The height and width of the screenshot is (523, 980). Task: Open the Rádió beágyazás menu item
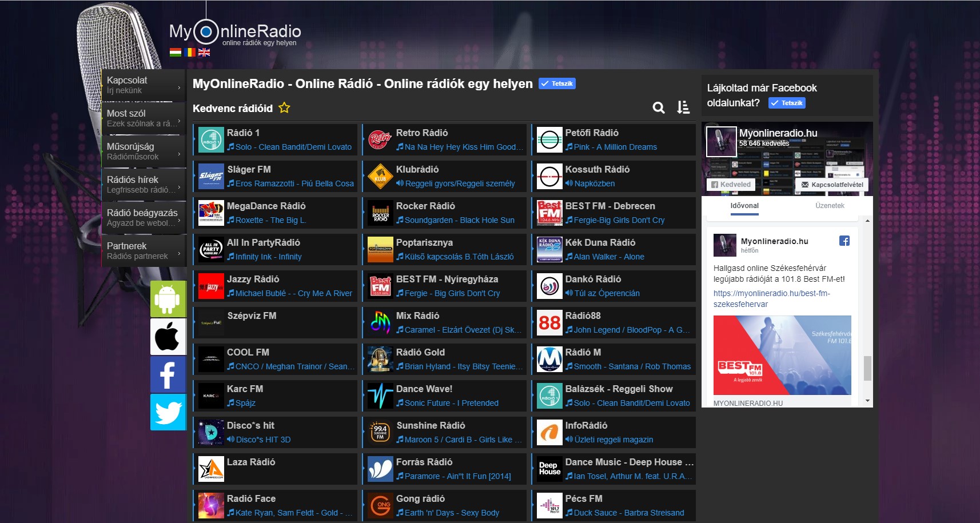144,218
